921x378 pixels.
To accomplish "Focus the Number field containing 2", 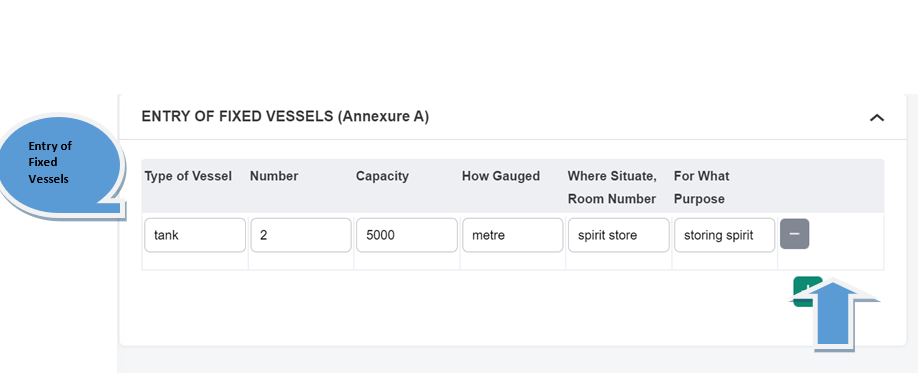I will click(301, 235).
